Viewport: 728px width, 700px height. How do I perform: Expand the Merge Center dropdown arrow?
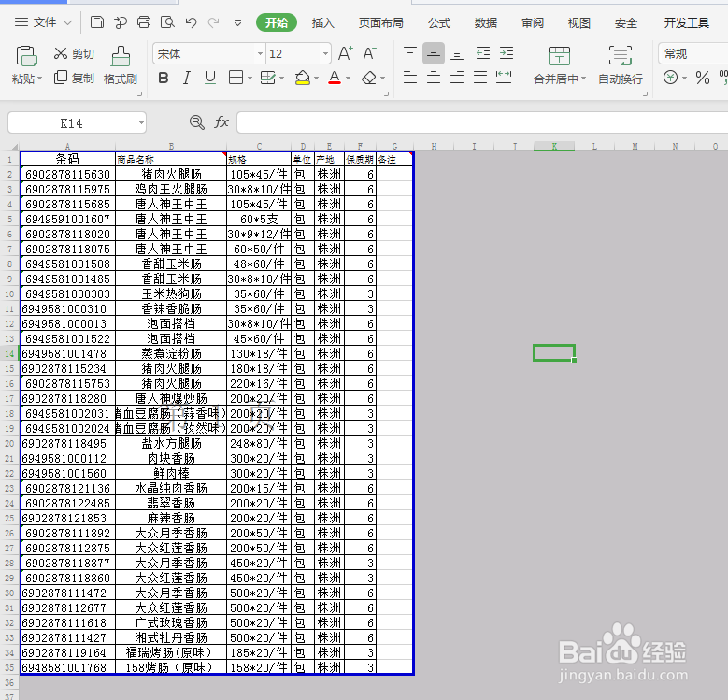tap(583, 79)
